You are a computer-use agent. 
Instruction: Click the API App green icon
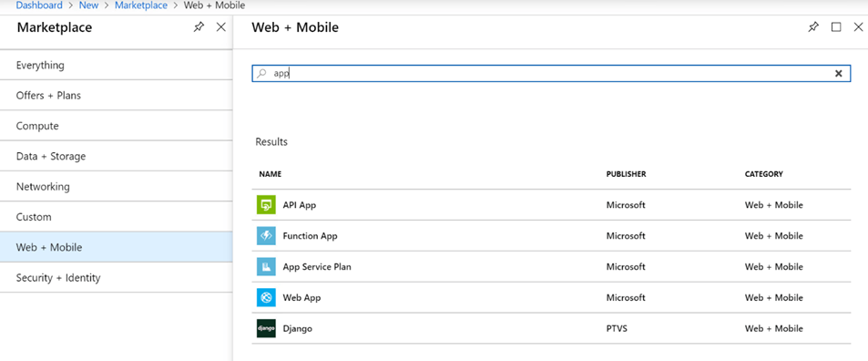pyautogui.click(x=266, y=205)
